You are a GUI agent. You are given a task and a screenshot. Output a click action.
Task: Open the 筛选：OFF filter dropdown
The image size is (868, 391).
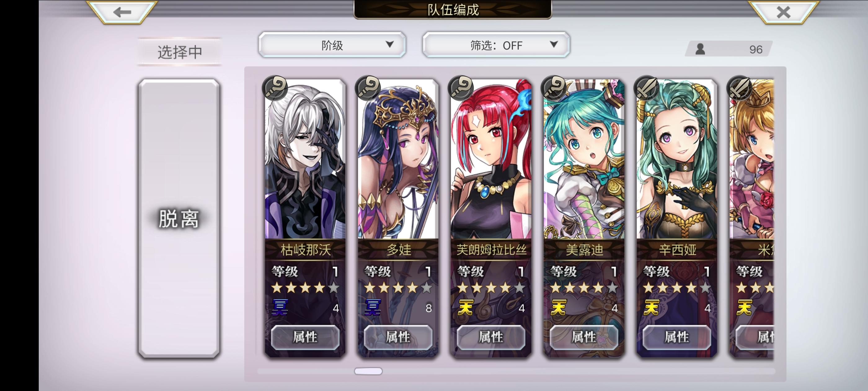tap(496, 45)
